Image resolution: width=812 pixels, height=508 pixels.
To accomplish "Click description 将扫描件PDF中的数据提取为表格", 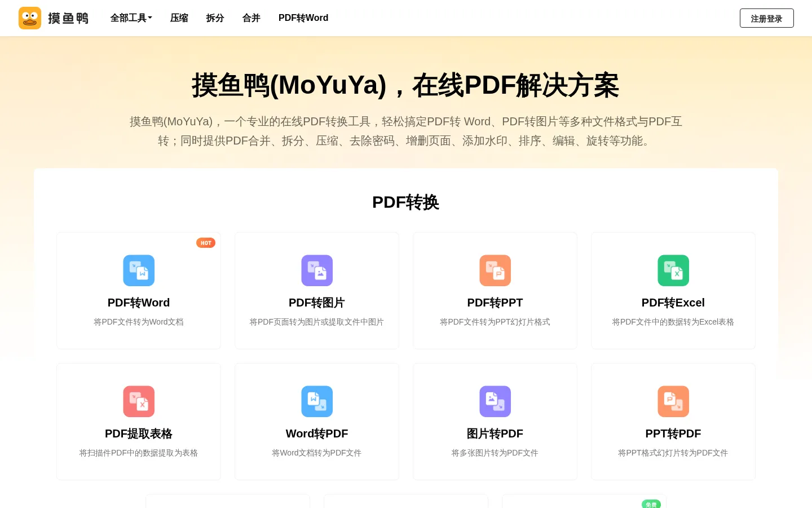I will 139,453.
